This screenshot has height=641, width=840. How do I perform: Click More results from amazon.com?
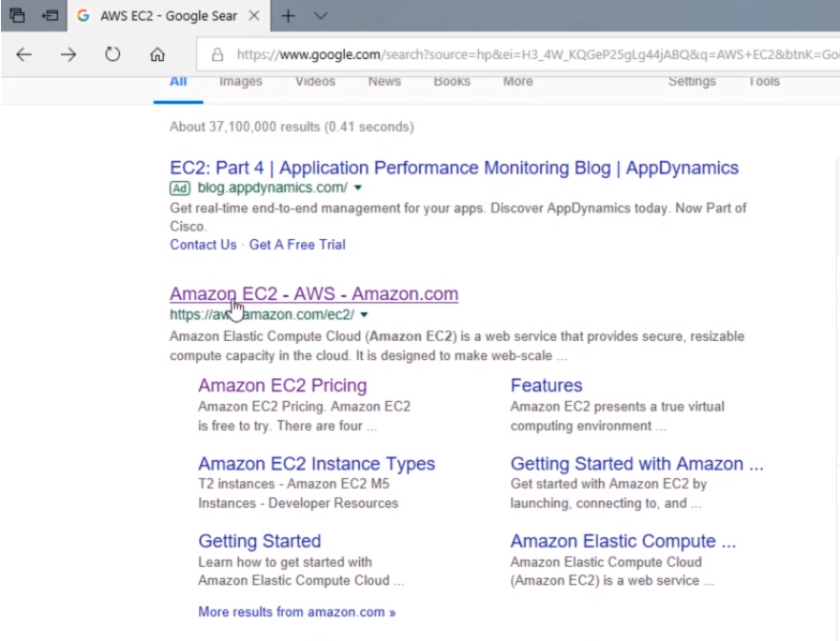pos(296,612)
